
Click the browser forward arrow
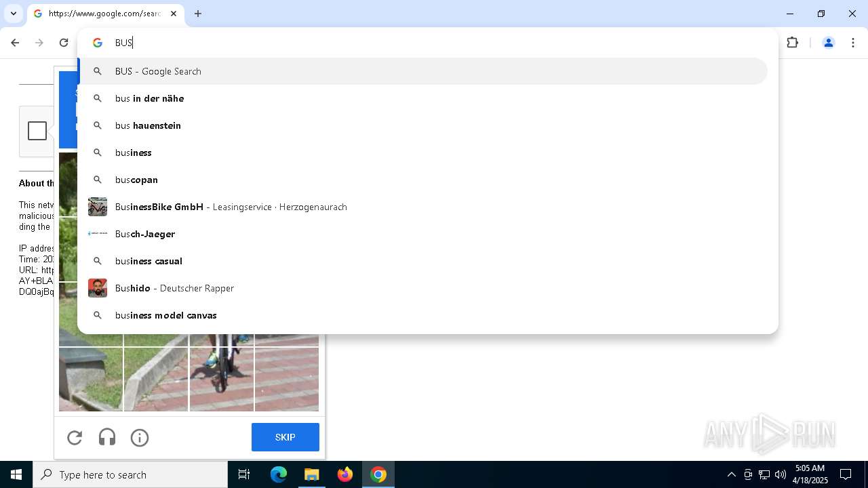tap(39, 43)
